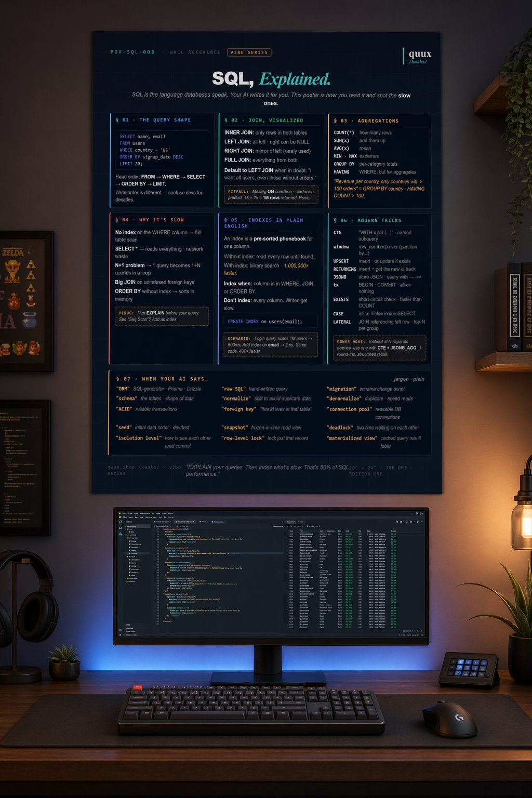Click the POWER MOVE callout box
The width and height of the screenshot is (532, 798).
click(x=379, y=348)
